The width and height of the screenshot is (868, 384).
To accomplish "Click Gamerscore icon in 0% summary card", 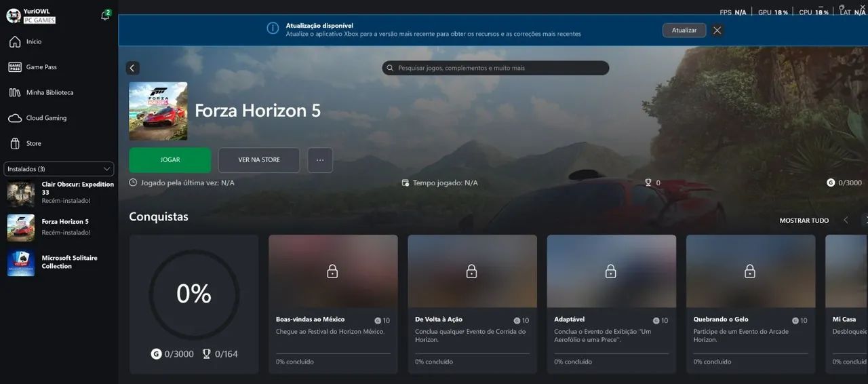I will tap(156, 353).
